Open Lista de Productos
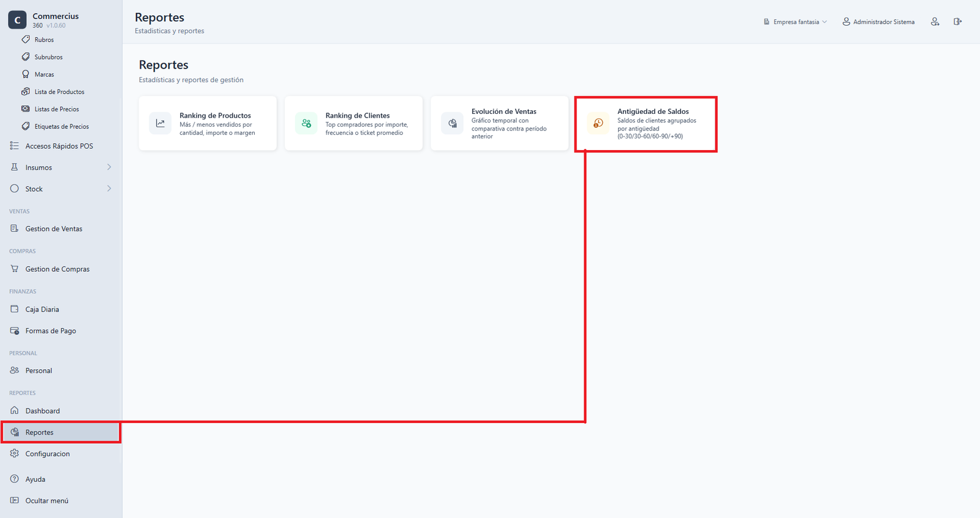The image size is (980, 518). (59, 92)
